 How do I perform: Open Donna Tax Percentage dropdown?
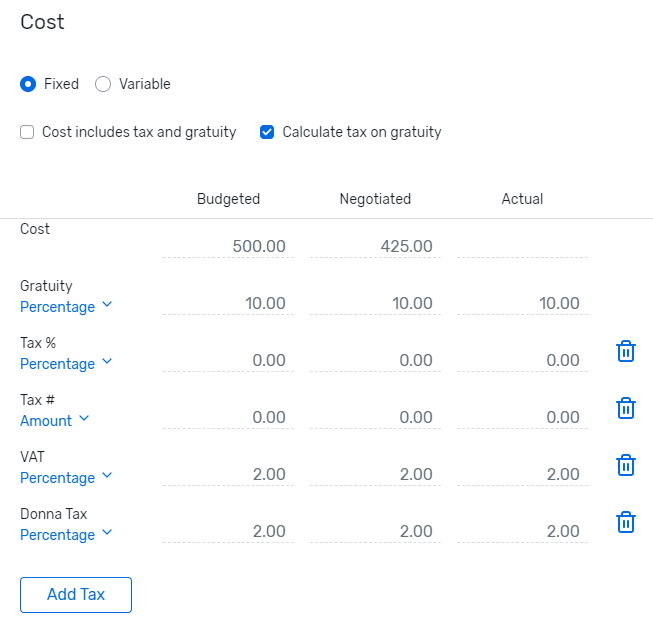coord(66,535)
